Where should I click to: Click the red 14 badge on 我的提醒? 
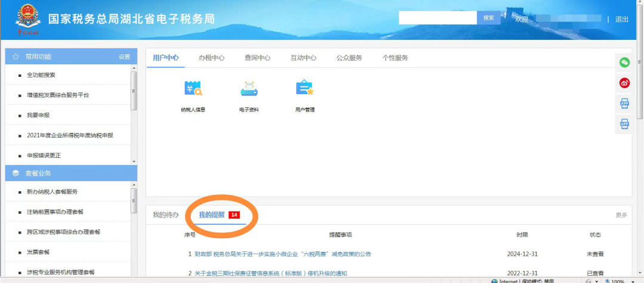click(234, 215)
